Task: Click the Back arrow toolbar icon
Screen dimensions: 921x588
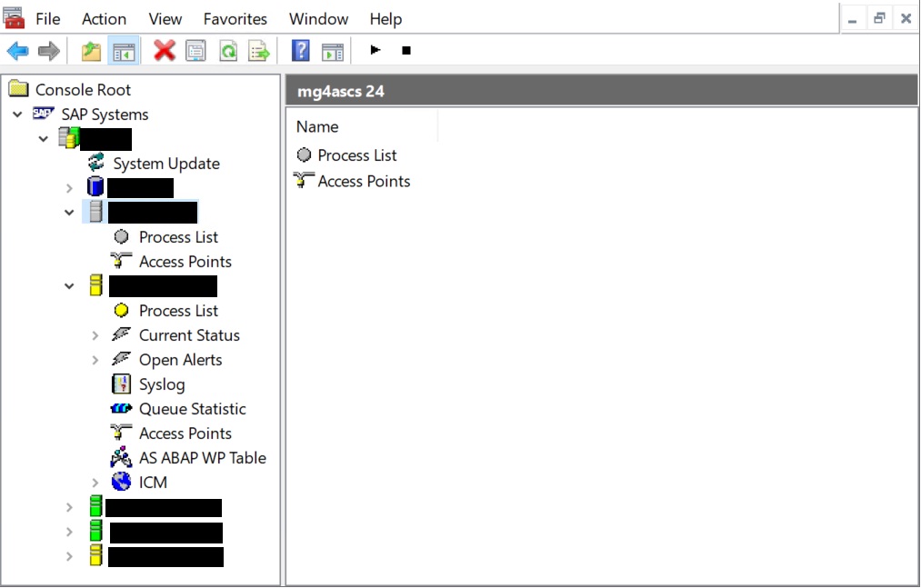Action: pos(18,51)
